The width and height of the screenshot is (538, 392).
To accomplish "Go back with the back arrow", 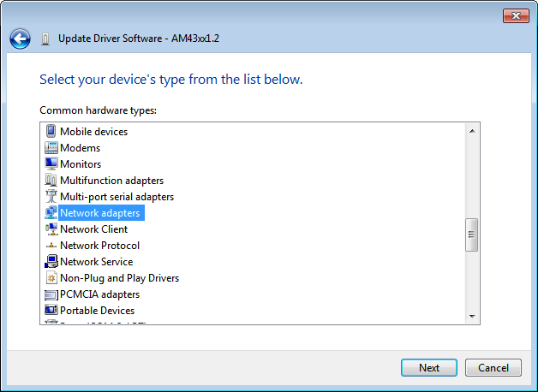I will coord(20,39).
